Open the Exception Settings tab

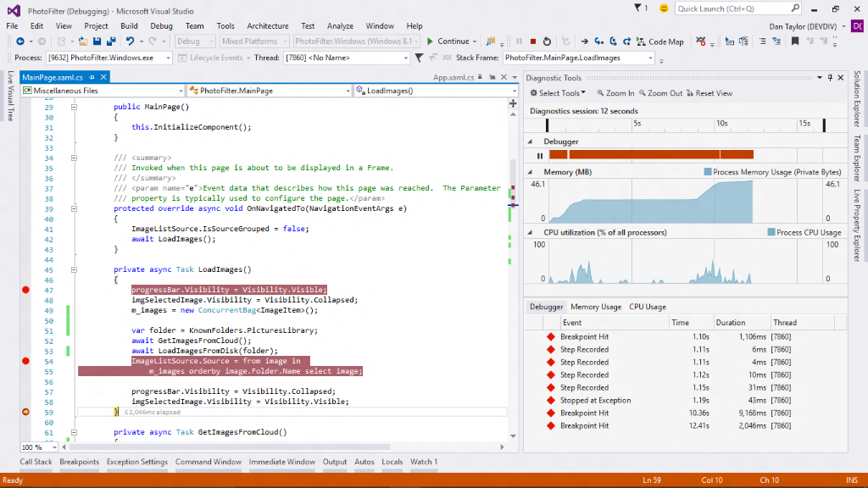coord(136,462)
